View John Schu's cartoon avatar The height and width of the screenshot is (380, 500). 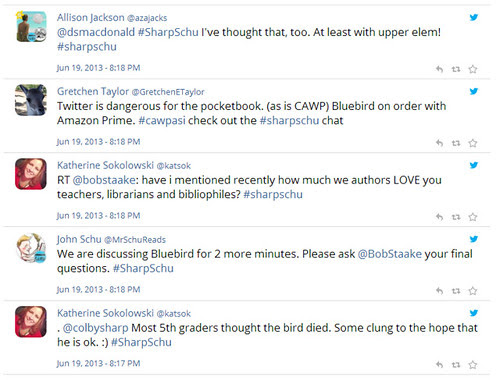pyautogui.click(x=31, y=248)
